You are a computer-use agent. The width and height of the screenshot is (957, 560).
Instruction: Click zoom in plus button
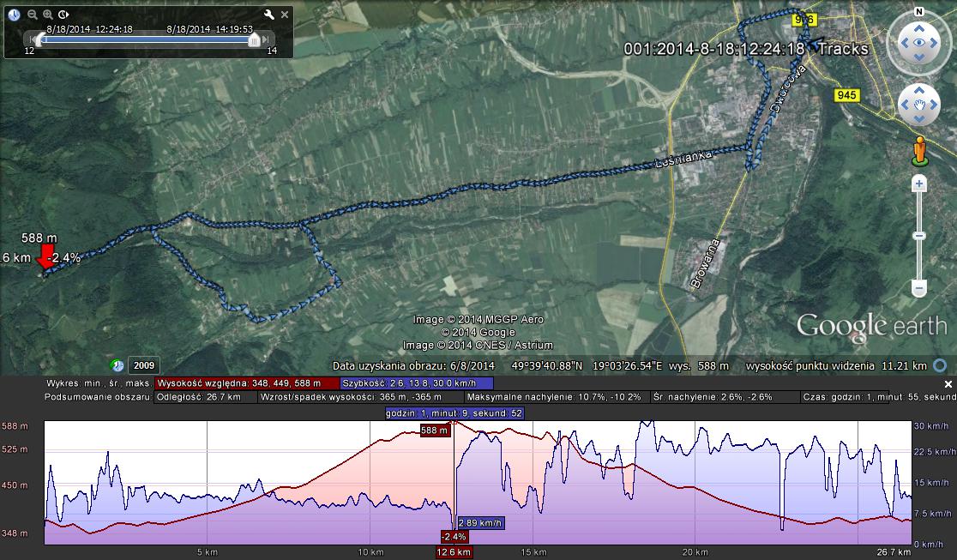point(918,184)
